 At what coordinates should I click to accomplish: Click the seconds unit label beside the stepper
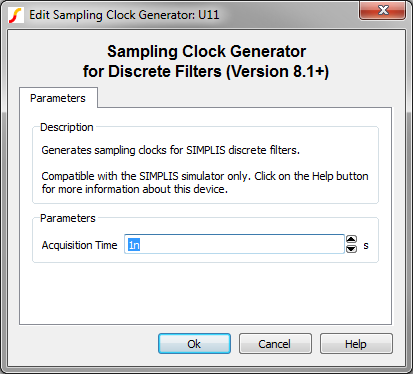pyautogui.click(x=366, y=246)
